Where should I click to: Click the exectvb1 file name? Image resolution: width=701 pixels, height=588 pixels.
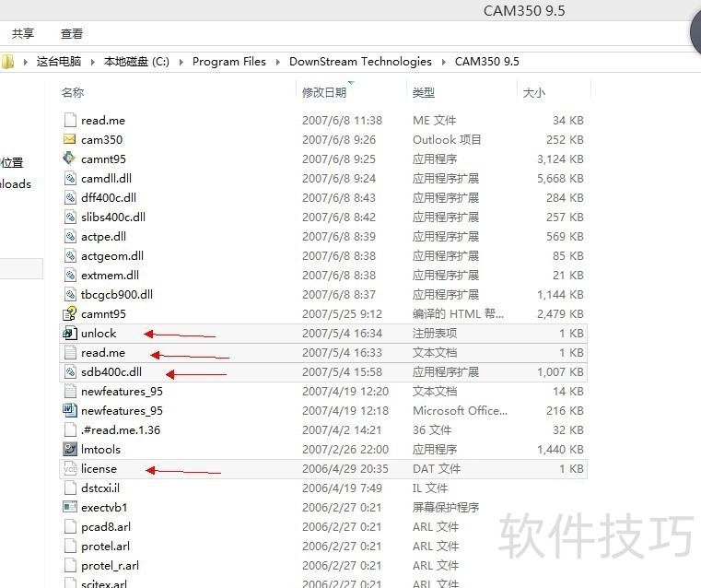[104, 508]
